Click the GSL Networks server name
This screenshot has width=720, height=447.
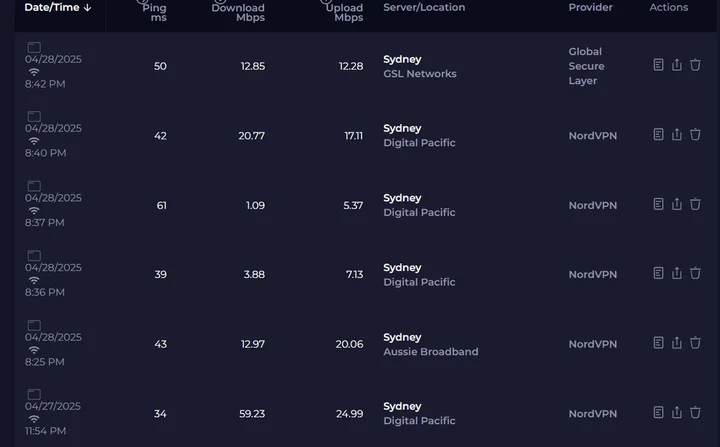(420, 74)
